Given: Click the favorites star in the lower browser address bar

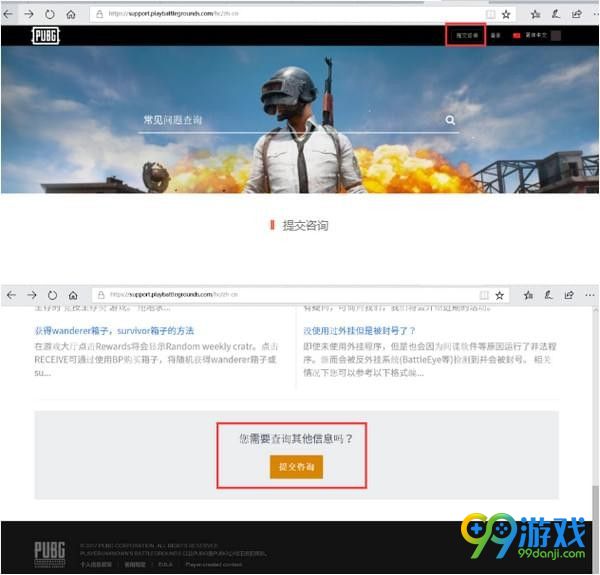Looking at the screenshot, I should [499, 295].
